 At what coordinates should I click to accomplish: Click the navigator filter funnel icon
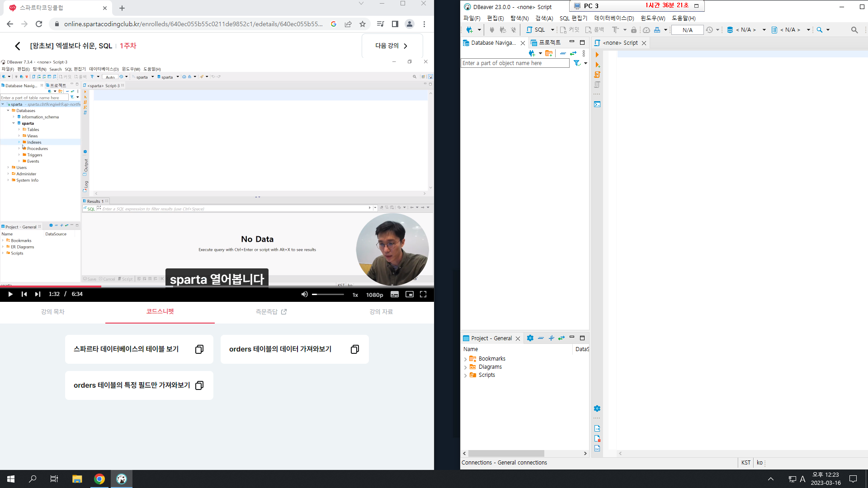click(577, 63)
